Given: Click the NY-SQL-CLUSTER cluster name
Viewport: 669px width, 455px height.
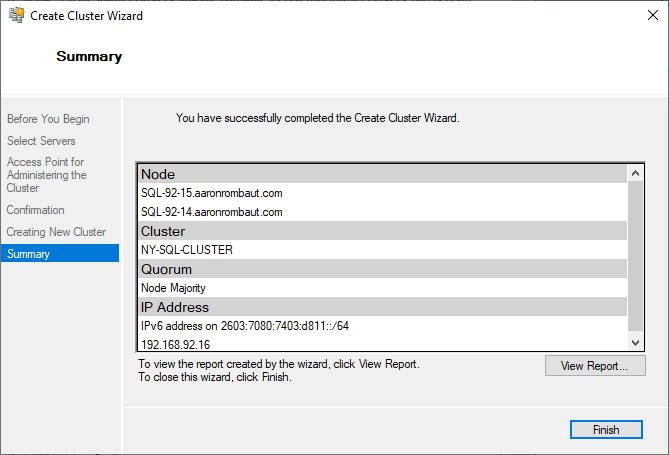Looking at the screenshot, I should coord(187,250).
